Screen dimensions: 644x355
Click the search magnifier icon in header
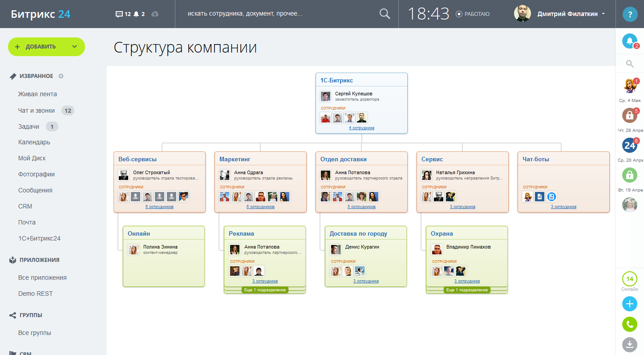385,14
